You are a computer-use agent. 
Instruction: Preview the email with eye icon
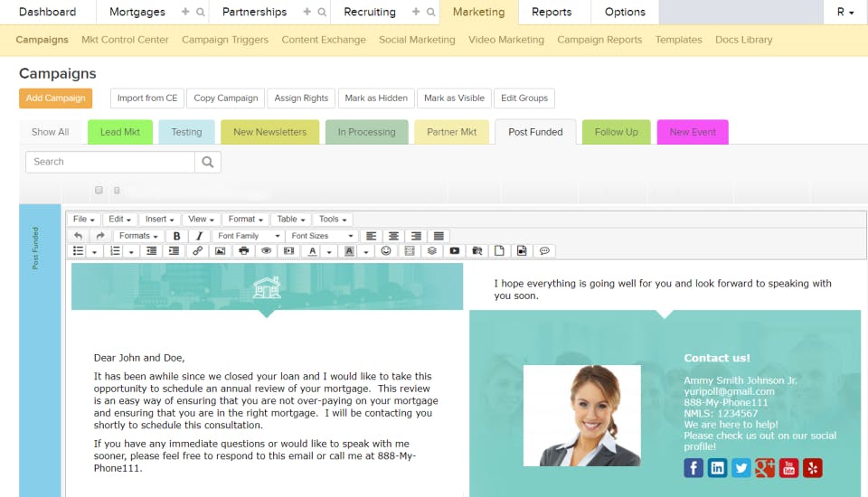point(266,250)
